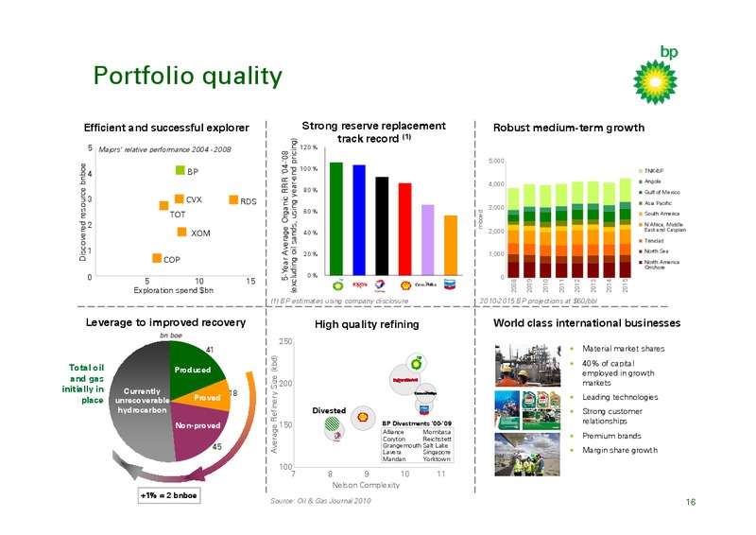
Task: Click the 'Robust medium-term growth' heading
Action: tap(569, 128)
